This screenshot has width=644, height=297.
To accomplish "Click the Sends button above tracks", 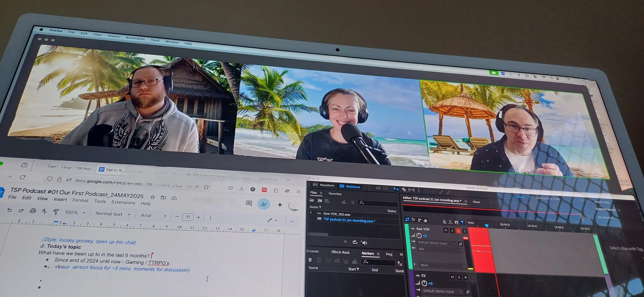I will 419,220.
